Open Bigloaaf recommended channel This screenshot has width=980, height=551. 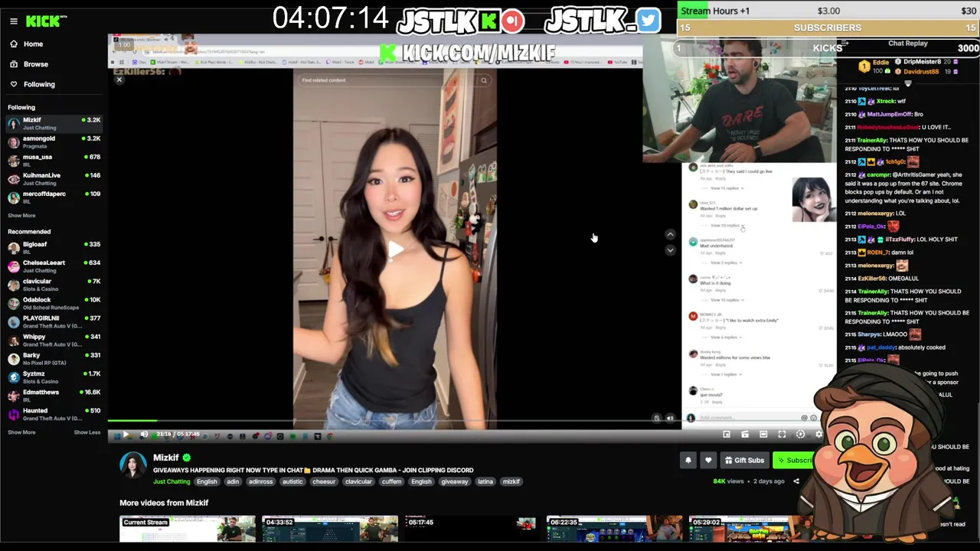[x=54, y=247]
